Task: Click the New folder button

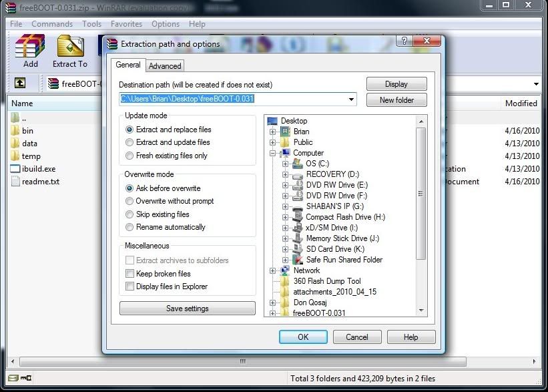Action: pos(396,100)
